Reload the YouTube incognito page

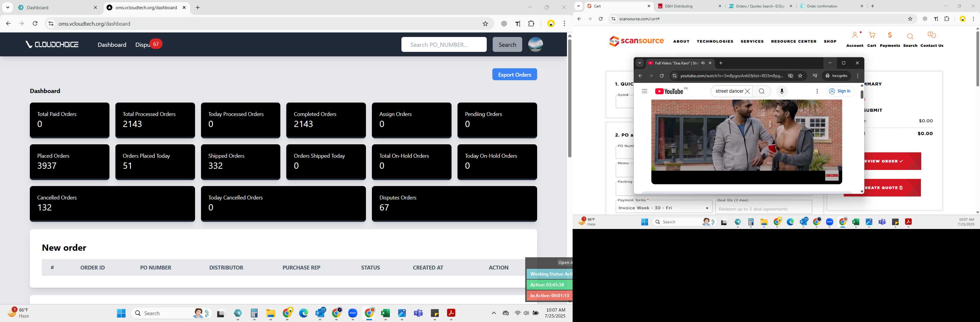(x=661, y=76)
